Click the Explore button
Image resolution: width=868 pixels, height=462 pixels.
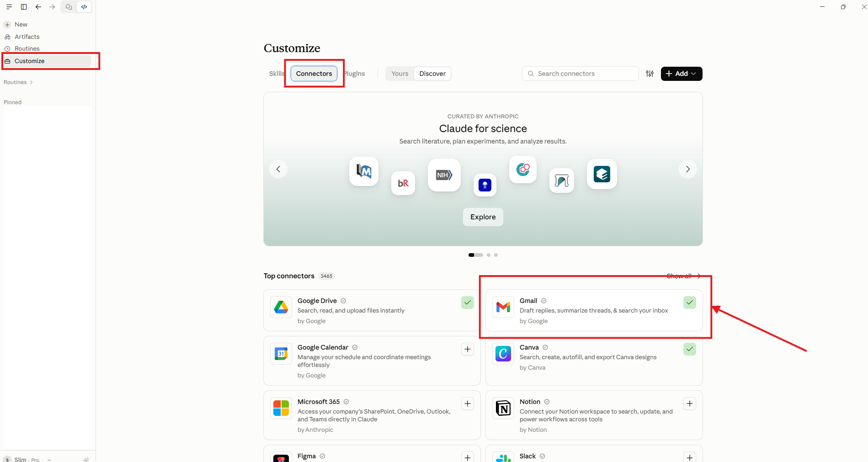(483, 217)
